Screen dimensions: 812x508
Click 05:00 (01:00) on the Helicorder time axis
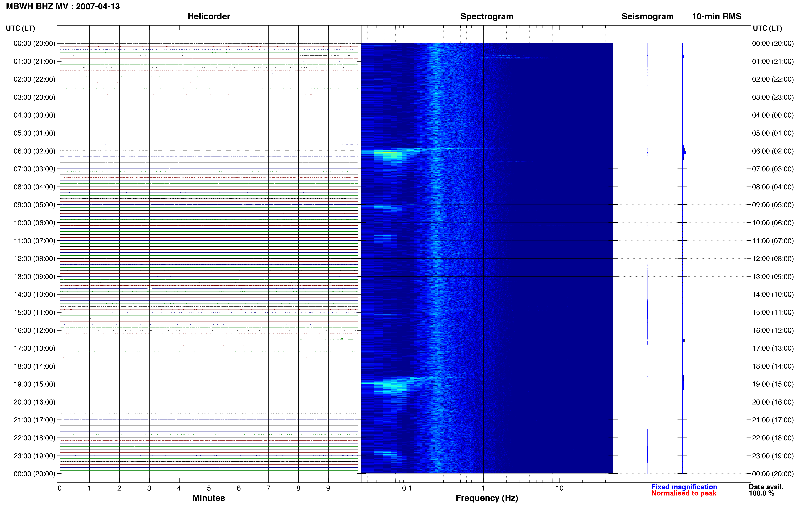point(34,133)
